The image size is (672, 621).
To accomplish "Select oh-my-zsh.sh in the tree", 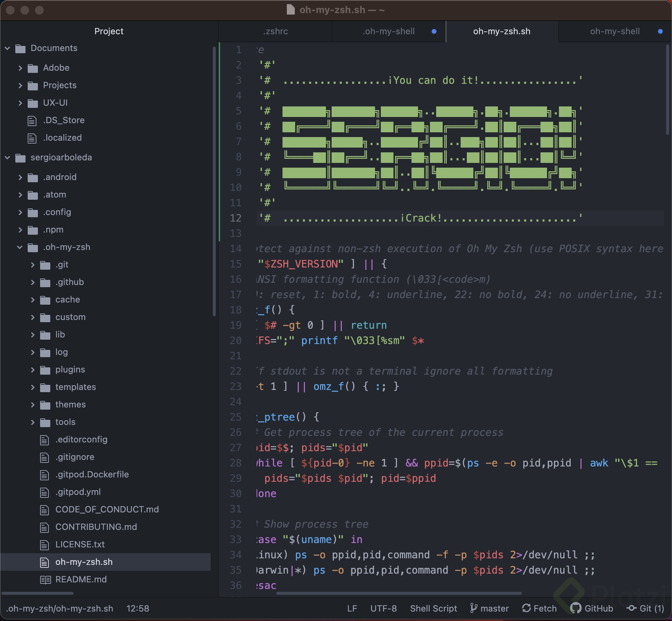I will pos(106,562).
